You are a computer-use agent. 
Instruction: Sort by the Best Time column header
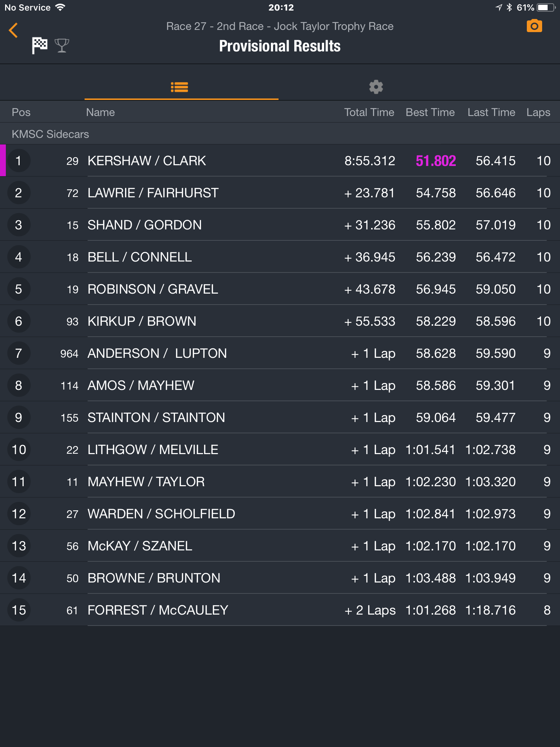click(430, 112)
